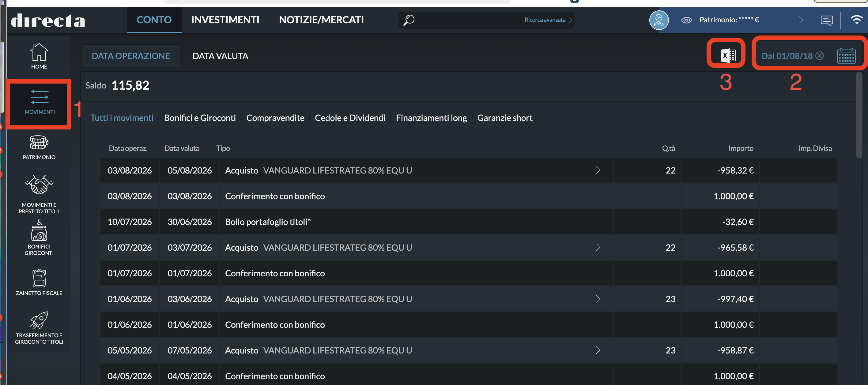Click the Importo column header
Image resolution: width=868 pixels, height=385 pixels.
[741, 148]
